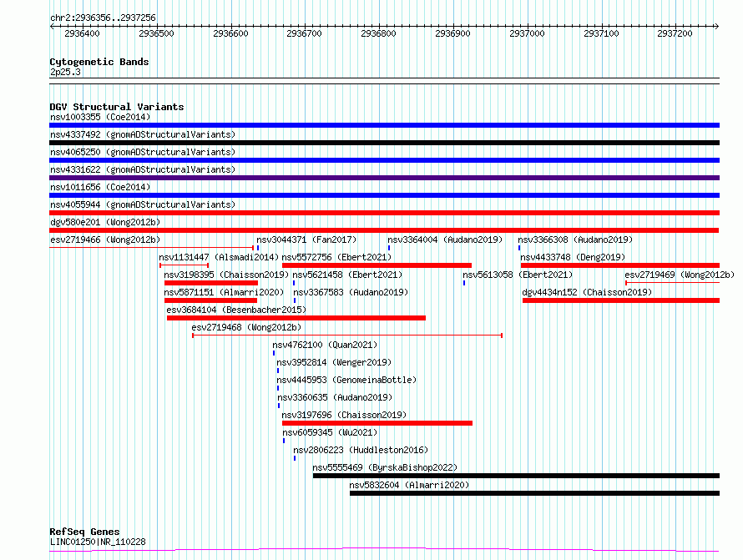
Task: Open the nsv1011656 (Coe2014) label
Action: click(x=100, y=187)
